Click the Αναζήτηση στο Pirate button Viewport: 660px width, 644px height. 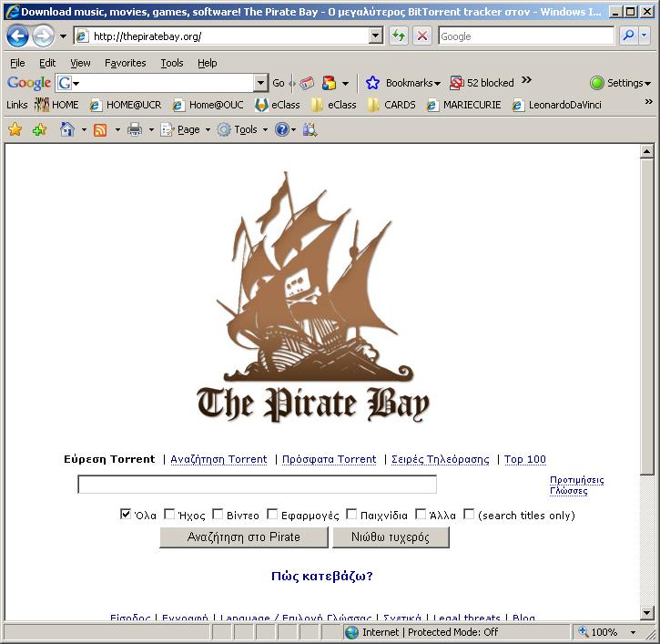(244, 537)
